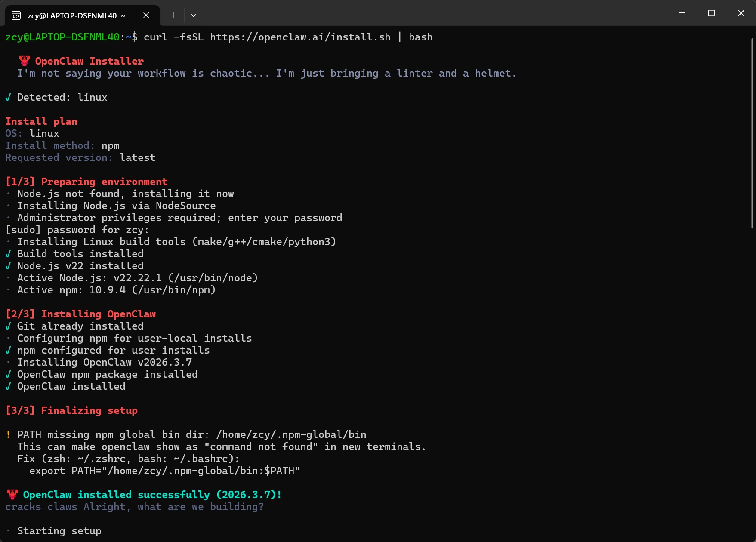Click the 'OpenClaw installed' checkmark line
The image size is (756, 542).
click(x=65, y=386)
